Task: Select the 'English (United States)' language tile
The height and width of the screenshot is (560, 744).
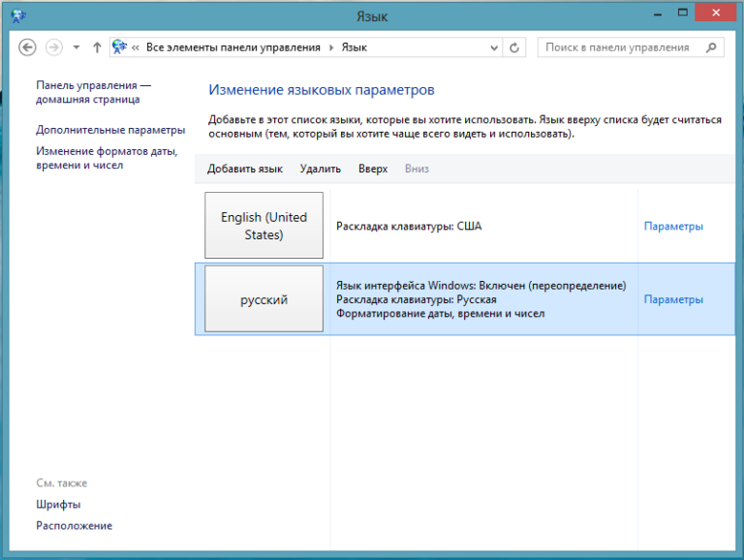Action: tap(263, 225)
